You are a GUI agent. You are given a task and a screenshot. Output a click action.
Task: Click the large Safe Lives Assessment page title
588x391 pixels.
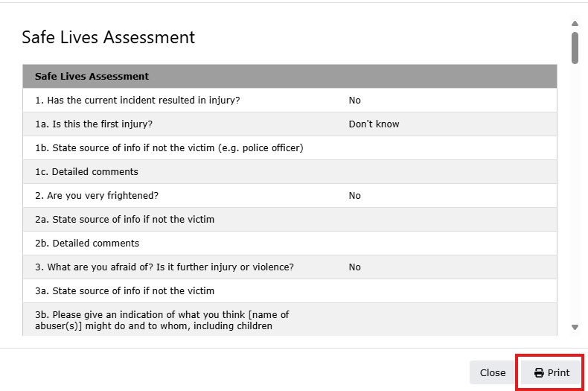[109, 37]
